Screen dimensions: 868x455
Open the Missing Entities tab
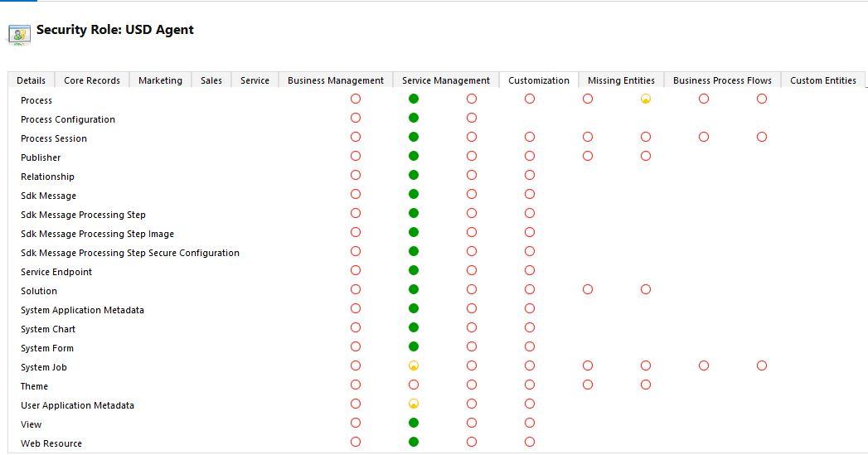[621, 80]
